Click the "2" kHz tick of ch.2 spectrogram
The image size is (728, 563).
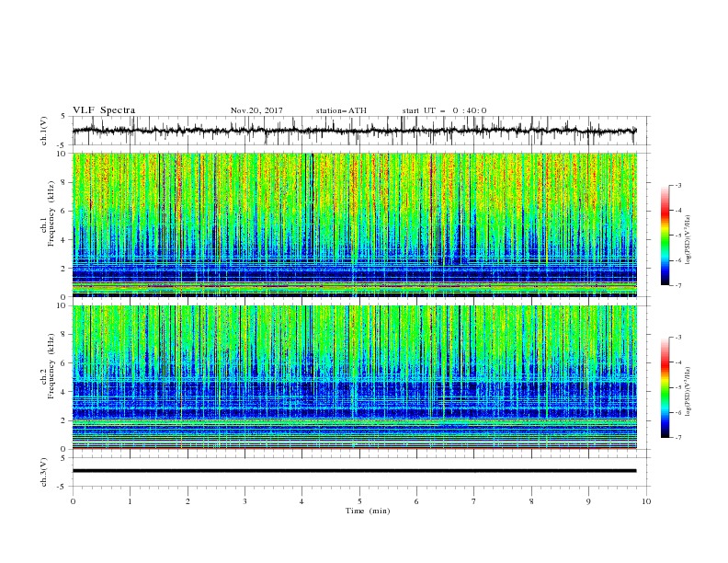pyautogui.click(x=64, y=420)
